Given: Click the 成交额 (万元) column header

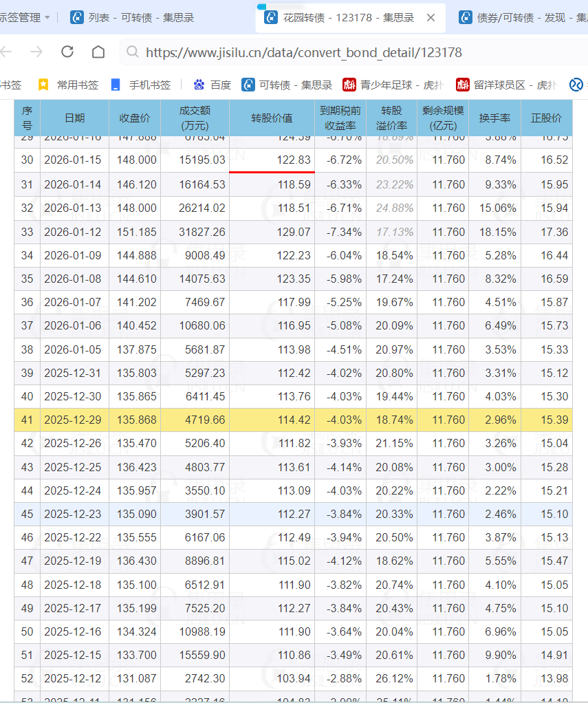Looking at the screenshot, I should 195,118.
